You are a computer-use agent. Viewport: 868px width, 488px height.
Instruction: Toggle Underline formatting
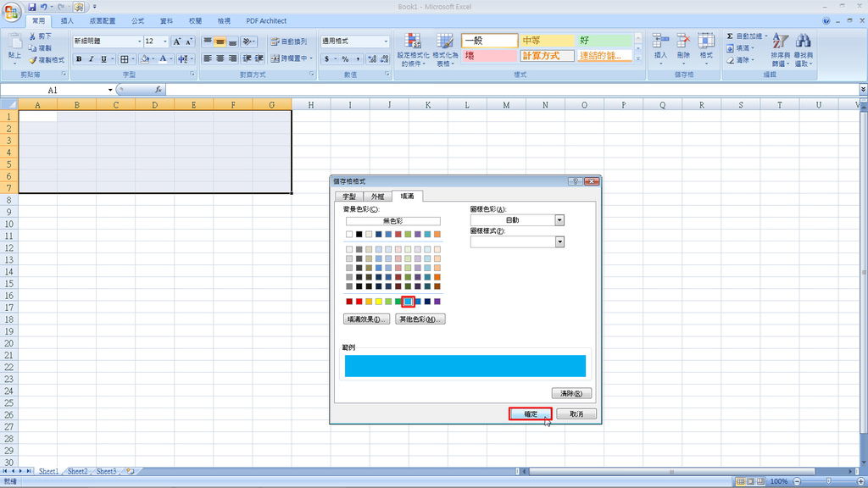pyautogui.click(x=103, y=59)
